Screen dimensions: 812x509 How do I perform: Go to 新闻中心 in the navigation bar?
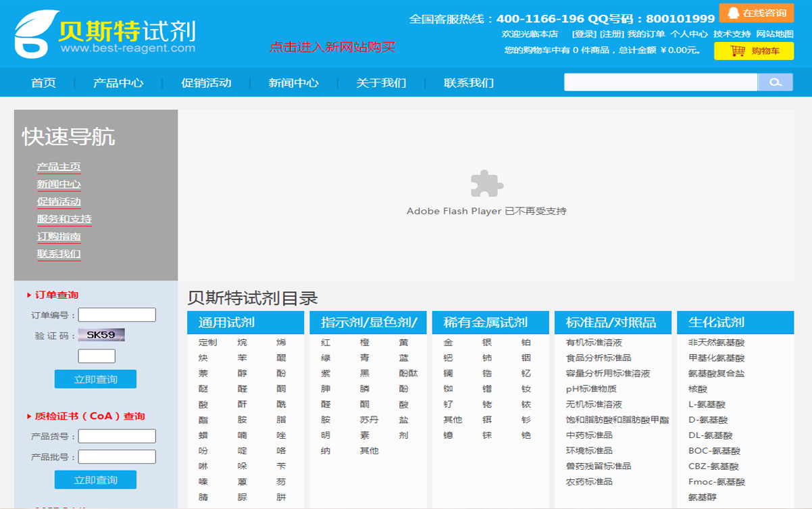(293, 83)
